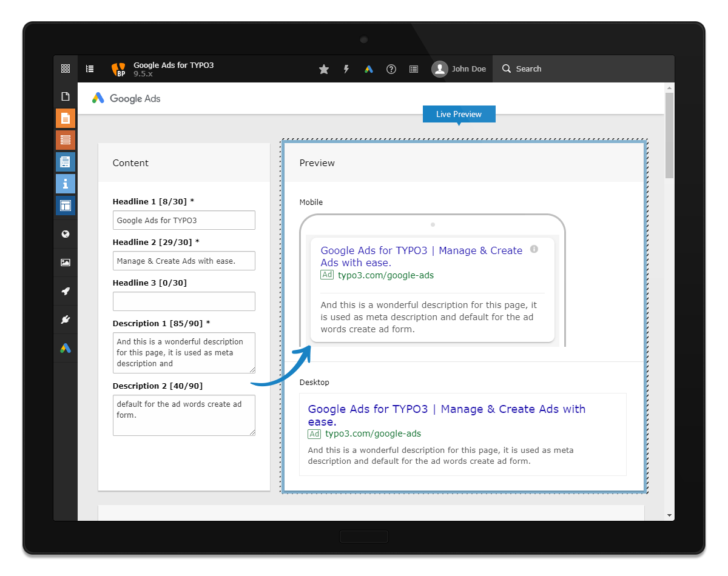Open the Filelist image module
Screen dimensions: 728x576
point(66,263)
